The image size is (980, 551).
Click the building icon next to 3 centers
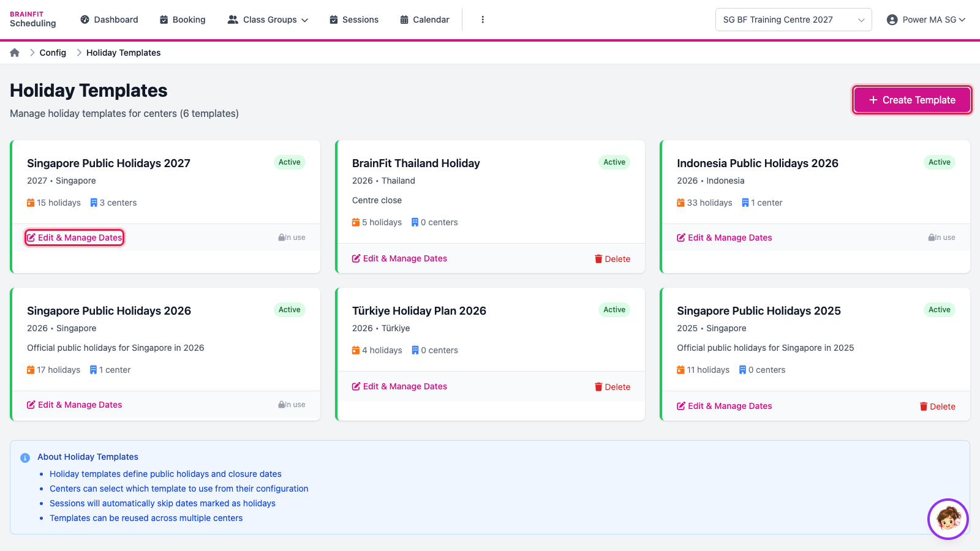click(94, 203)
